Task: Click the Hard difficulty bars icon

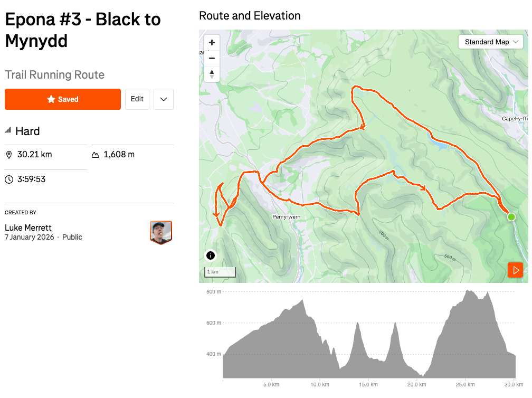Action: tap(8, 131)
